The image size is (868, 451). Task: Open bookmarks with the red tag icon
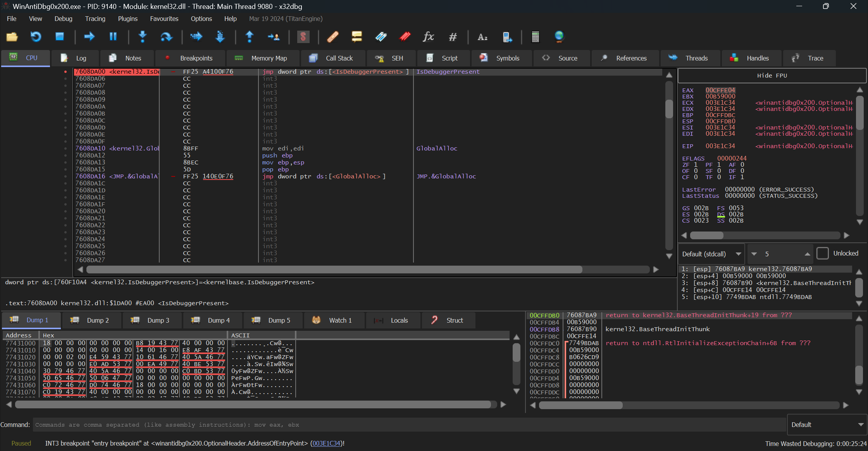click(x=405, y=37)
